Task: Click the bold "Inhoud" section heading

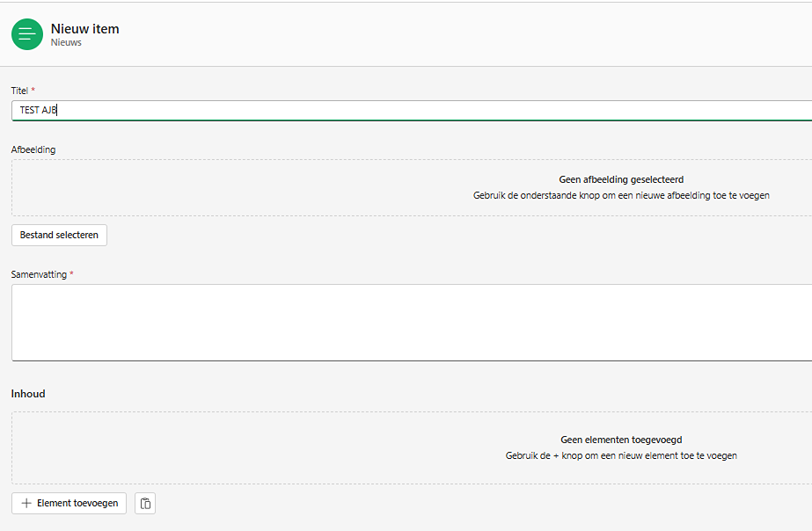Action: [28, 394]
